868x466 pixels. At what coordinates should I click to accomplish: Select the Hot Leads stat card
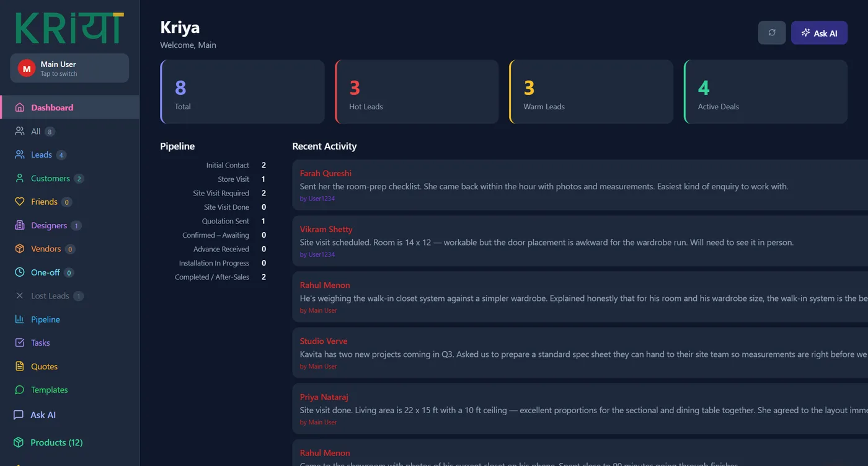click(417, 92)
